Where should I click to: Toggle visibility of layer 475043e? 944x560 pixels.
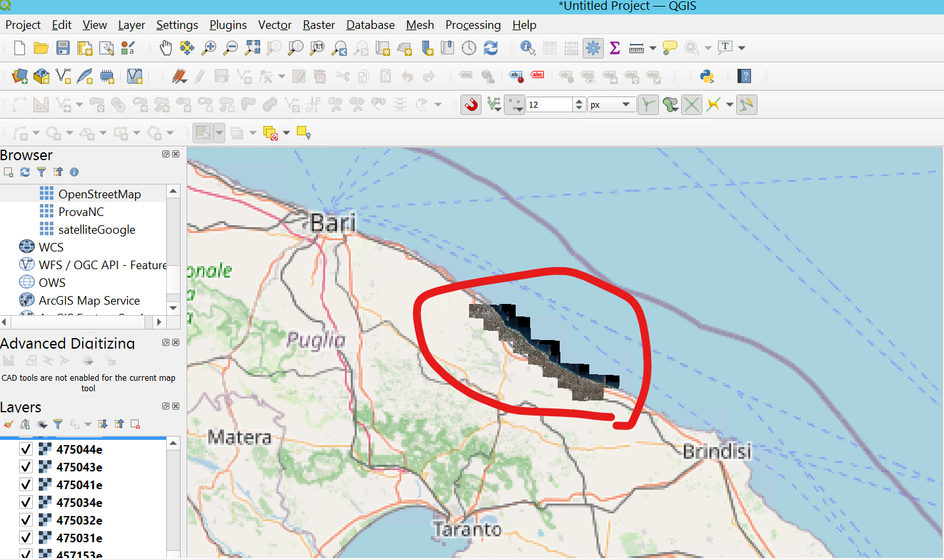(26, 467)
